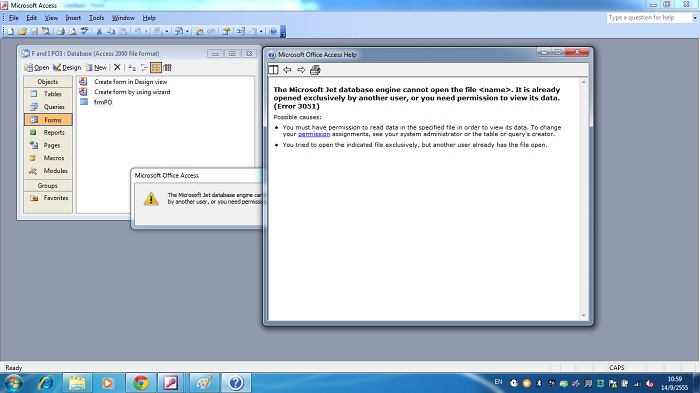Open the Window menu

tap(123, 18)
